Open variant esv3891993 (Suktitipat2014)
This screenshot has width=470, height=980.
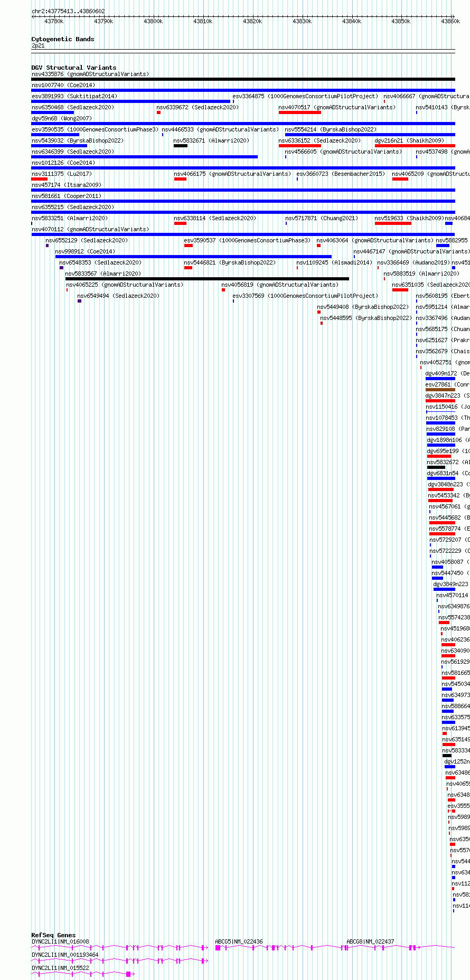74,96
